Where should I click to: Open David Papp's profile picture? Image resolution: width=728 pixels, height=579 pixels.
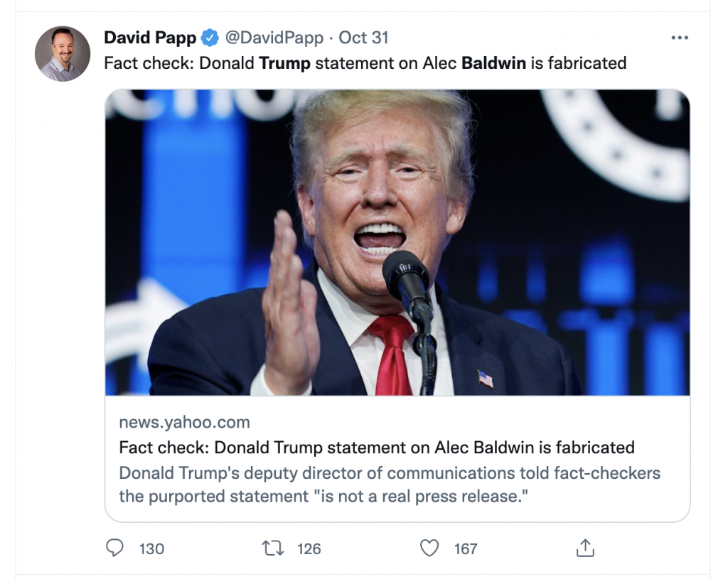pos(63,54)
